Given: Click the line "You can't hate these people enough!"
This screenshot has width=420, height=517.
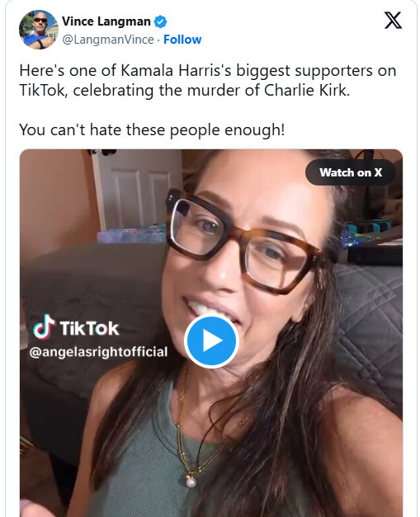Looking at the screenshot, I should tap(152, 129).
